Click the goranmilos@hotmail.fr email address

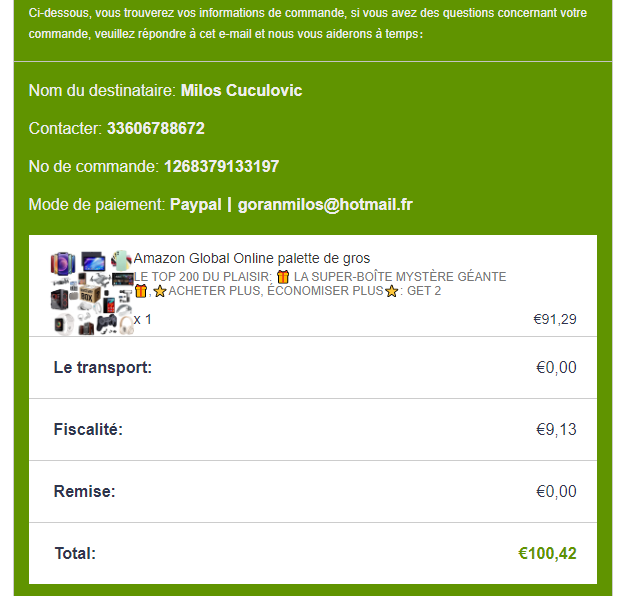pos(325,205)
